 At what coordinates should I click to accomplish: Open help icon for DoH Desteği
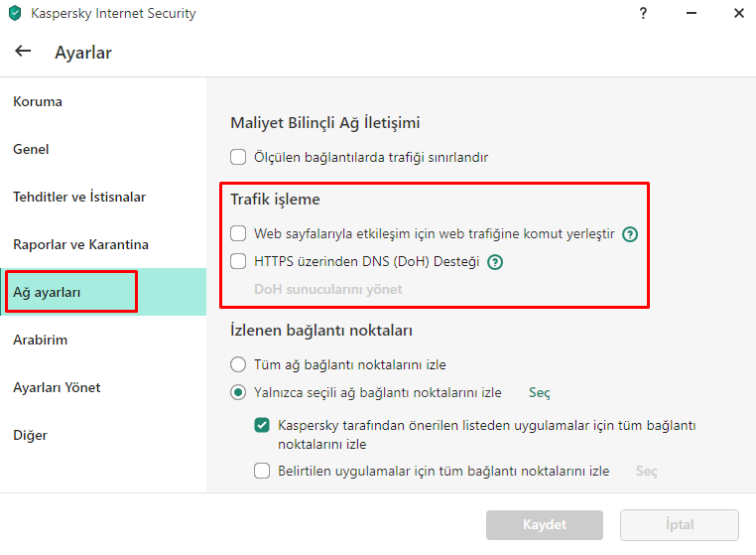coord(495,262)
